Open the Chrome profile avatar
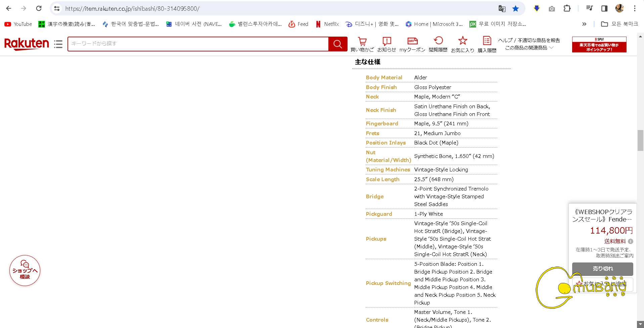The width and height of the screenshot is (644, 328). point(619,8)
